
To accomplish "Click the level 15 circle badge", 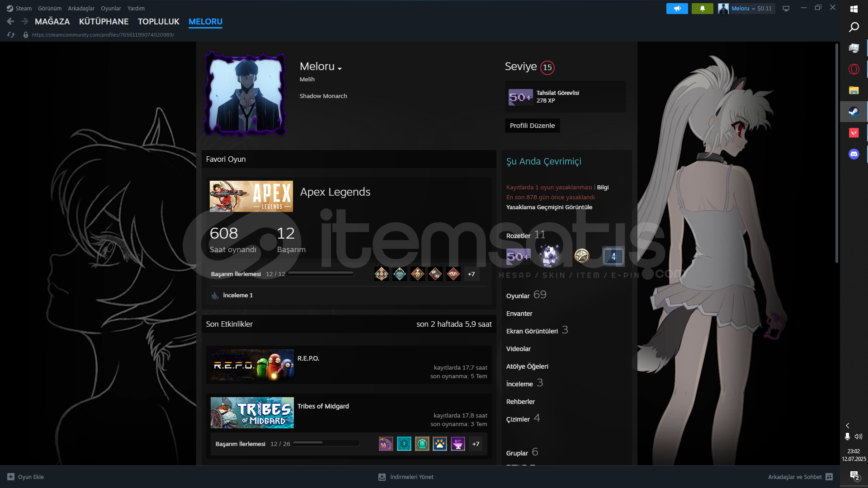I will 547,67.
